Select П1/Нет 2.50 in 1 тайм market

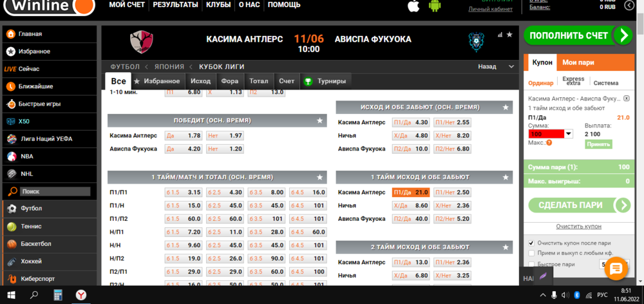tap(452, 193)
